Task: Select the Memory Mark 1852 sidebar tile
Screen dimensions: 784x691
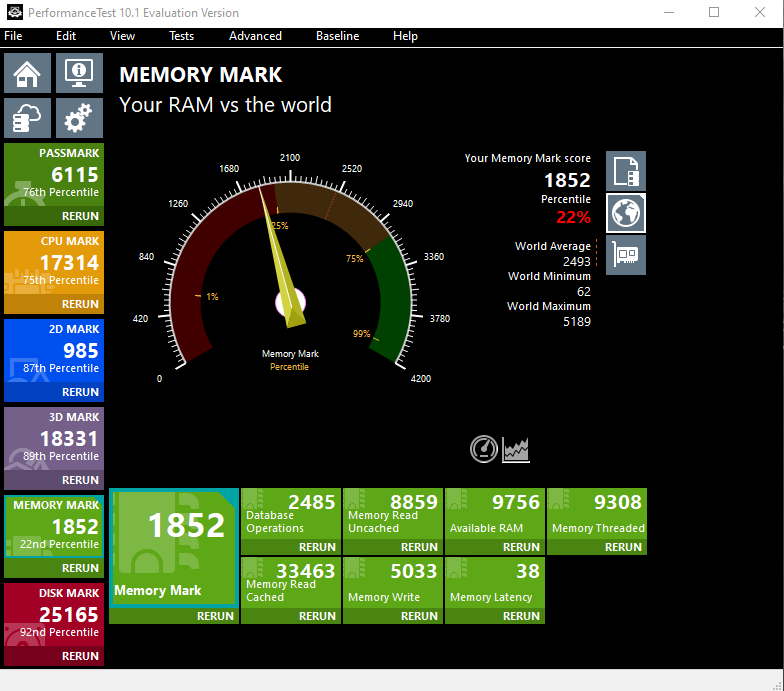Action: tap(54, 526)
